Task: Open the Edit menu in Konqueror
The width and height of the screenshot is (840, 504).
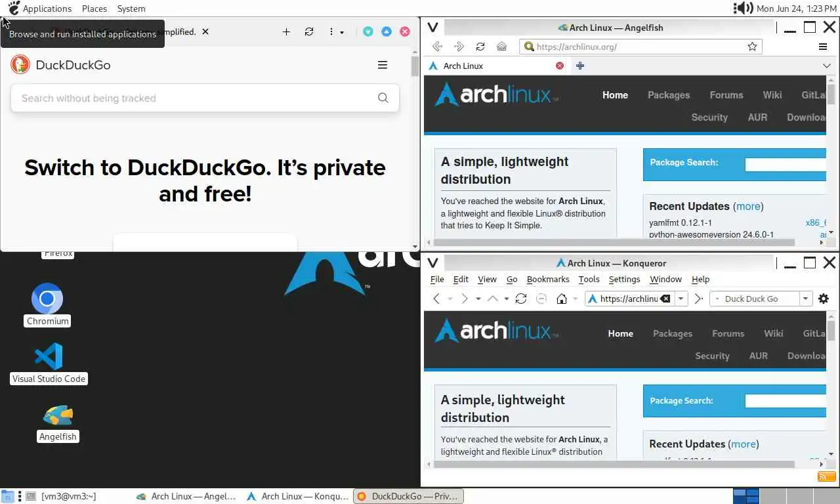Action: pyautogui.click(x=461, y=279)
